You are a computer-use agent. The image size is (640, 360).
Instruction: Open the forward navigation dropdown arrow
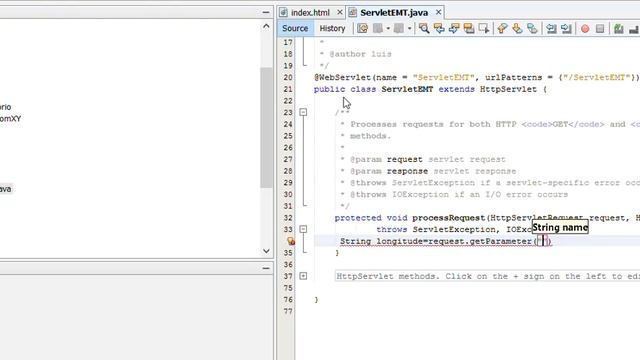409,29
